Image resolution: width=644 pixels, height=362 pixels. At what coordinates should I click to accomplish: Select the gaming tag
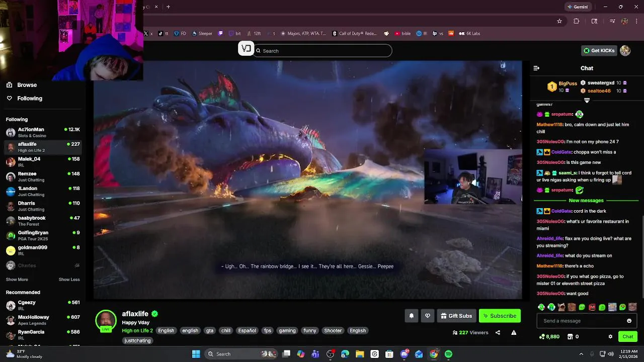click(x=287, y=331)
